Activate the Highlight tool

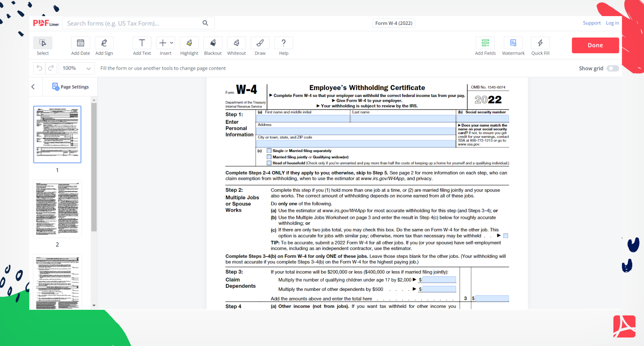coord(189,43)
